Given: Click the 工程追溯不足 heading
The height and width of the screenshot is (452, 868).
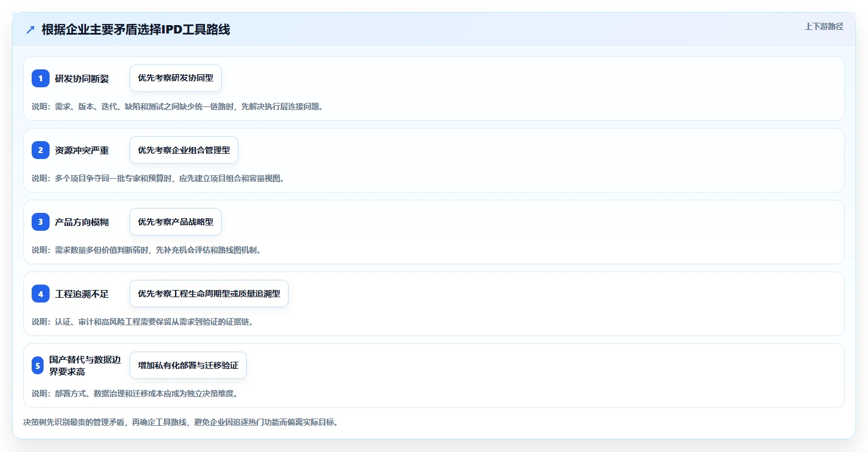Looking at the screenshot, I should point(82,294).
